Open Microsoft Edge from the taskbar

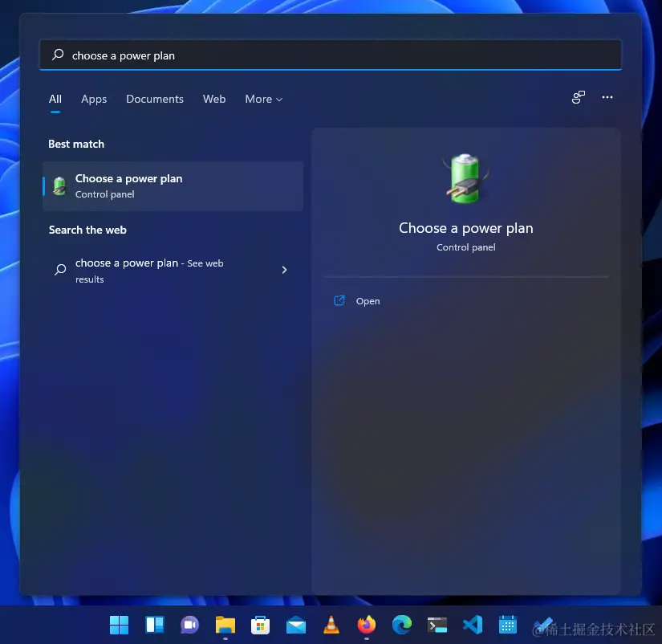point(402,625)
